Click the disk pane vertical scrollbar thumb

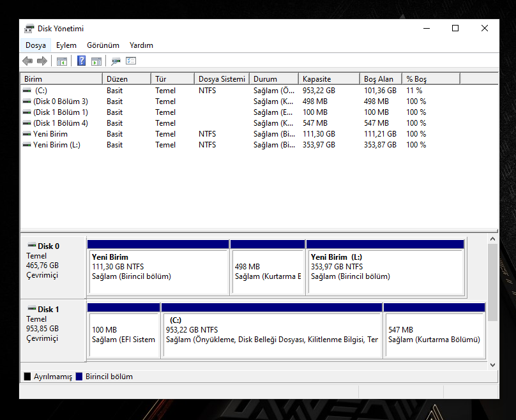492,282
